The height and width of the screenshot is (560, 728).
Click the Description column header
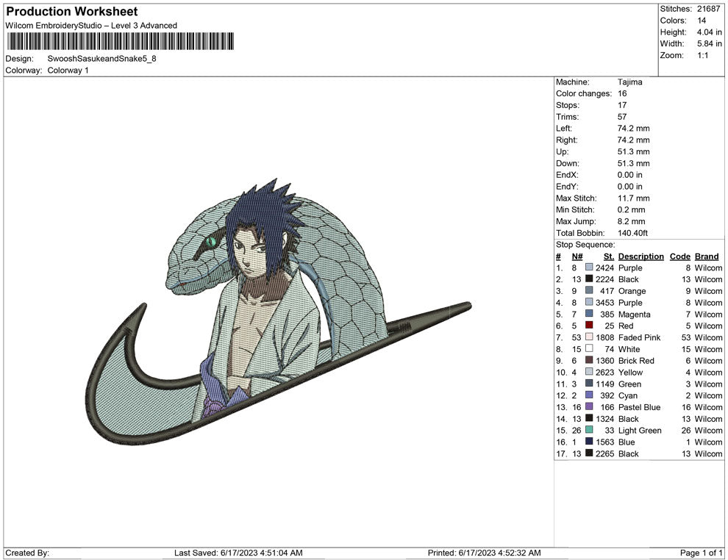(640, 256)
